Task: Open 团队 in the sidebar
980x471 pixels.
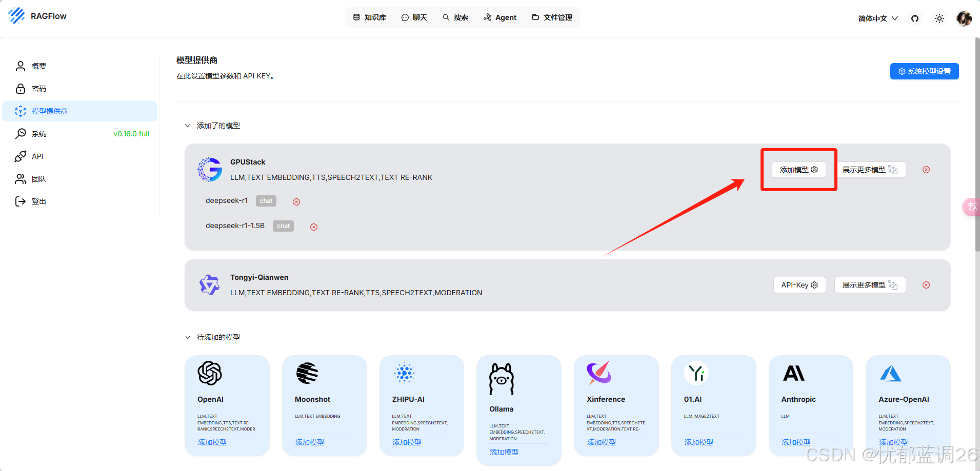Action: [x=80, y=179]
